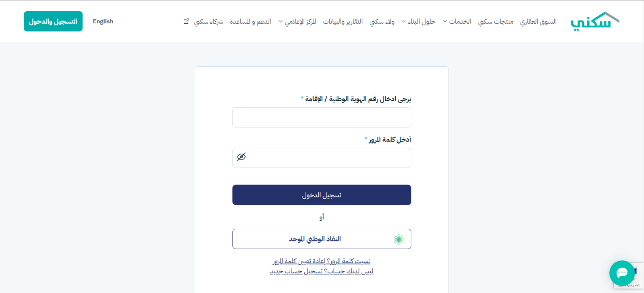Focus the national ID number input field
The width and height of the screenshot is (644, 293).
point(322,117)
